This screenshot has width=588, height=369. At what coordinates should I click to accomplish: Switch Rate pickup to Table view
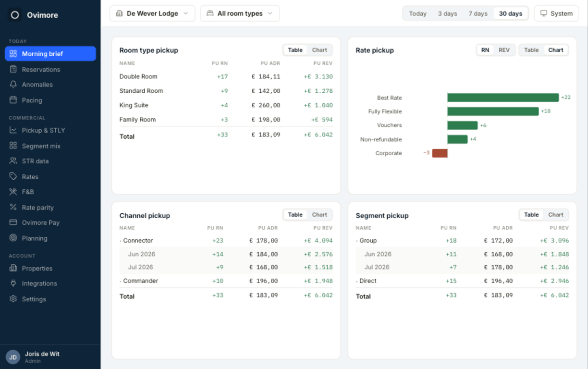(x=531, y=50)
